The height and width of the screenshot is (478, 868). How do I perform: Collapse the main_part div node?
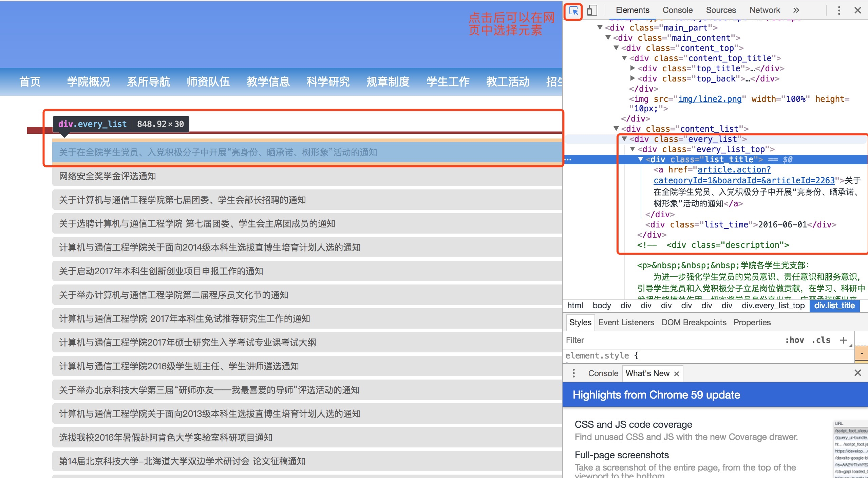600,27
